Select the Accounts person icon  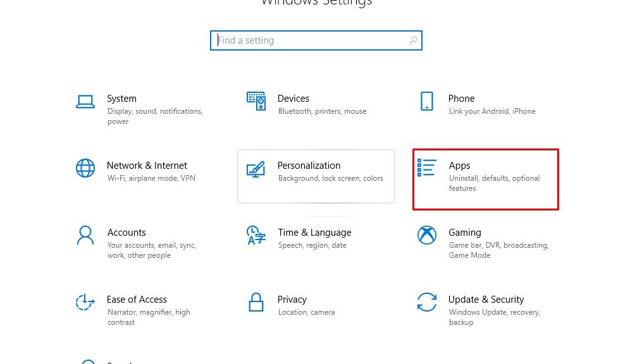click(85, 235)
